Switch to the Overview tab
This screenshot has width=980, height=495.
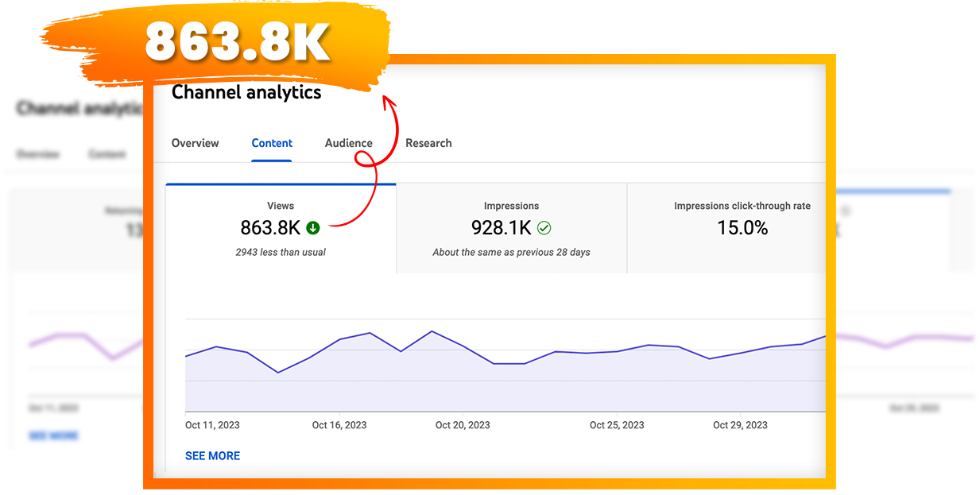(195, 143)
